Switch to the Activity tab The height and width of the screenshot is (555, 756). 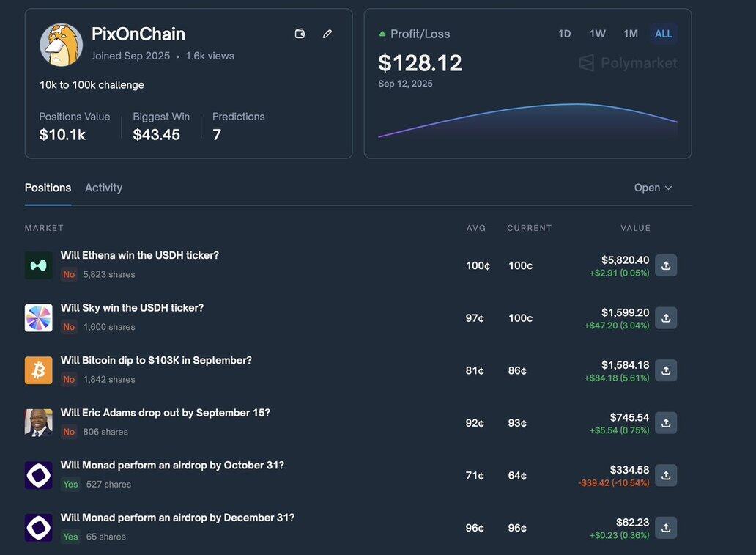pyautogui.click(x=104, y=188)
